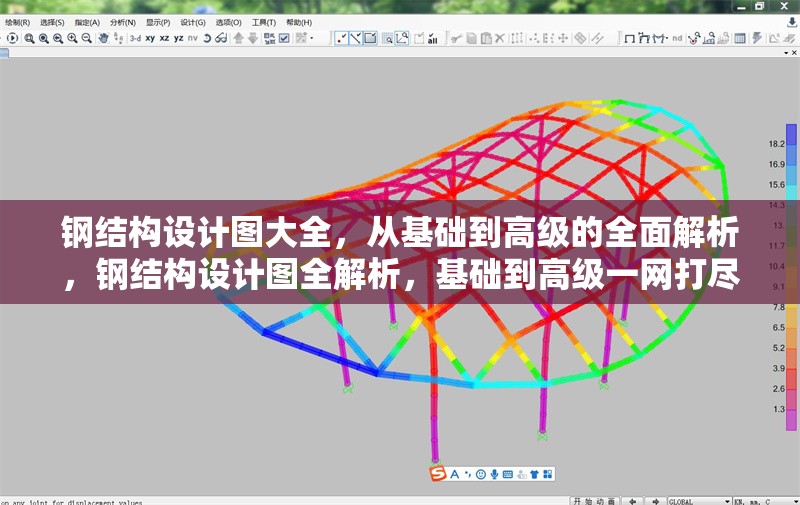The width and height of the screenshot is (800, 505).
Task: Switch to yz plane view
Action: pos(179,38)
